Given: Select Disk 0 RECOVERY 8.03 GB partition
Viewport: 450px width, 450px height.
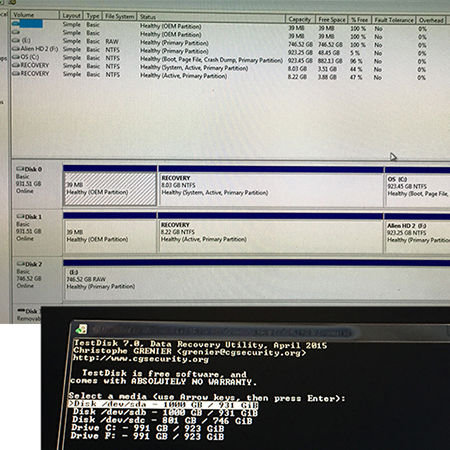Looking at the screenshot, I should [x=271, y=186].
